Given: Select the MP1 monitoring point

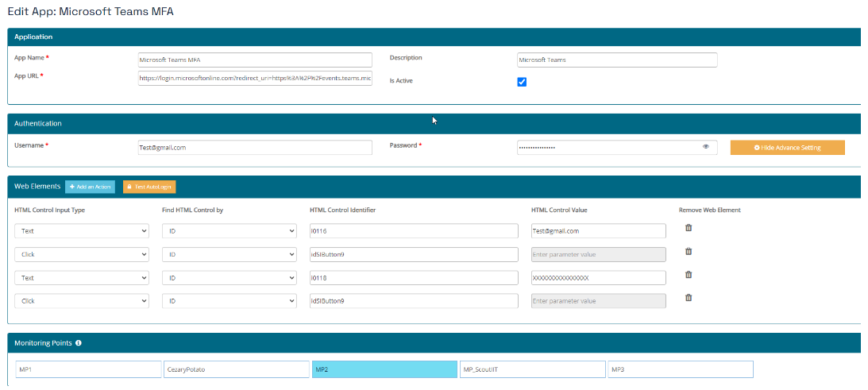Looking at the screenshot, I should point(89,369).
